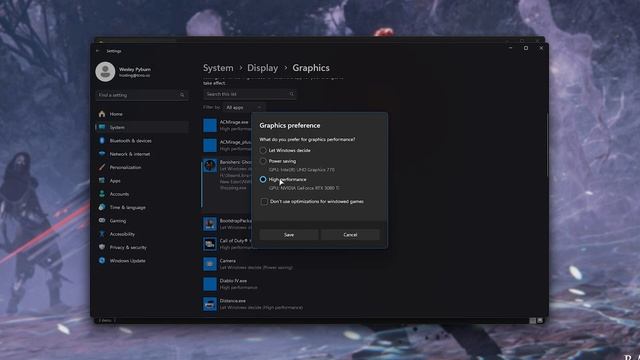Click the Accounts person icon
Viewport: 640px width, 360px height.
pos(102,194)
